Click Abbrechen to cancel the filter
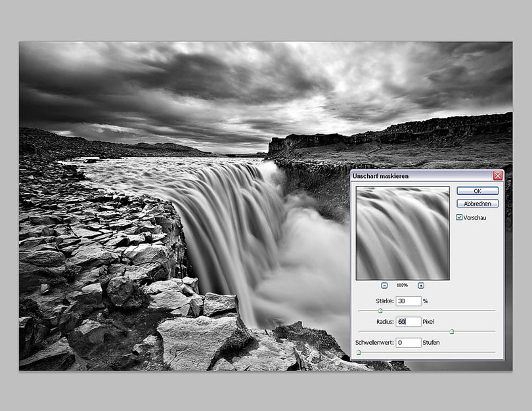Image resolution: width=532 pixels, height=411 pixels. [x=477, y=204]
